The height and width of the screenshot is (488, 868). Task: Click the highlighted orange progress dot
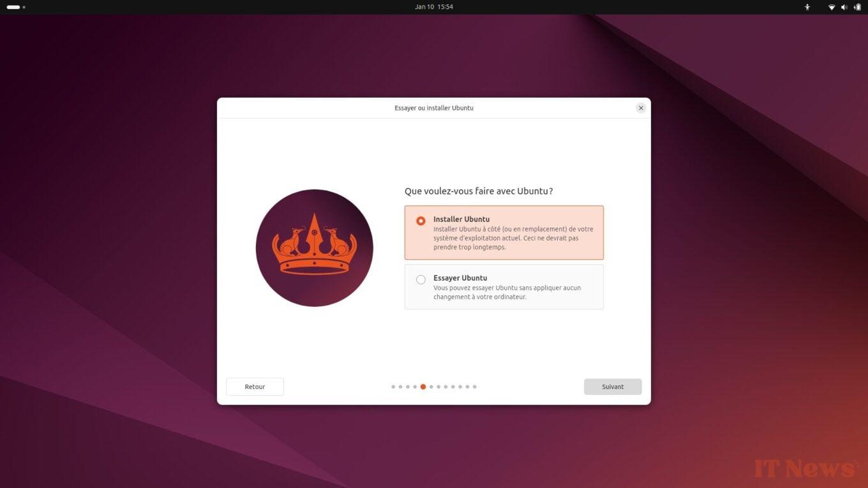pos(423,387)
